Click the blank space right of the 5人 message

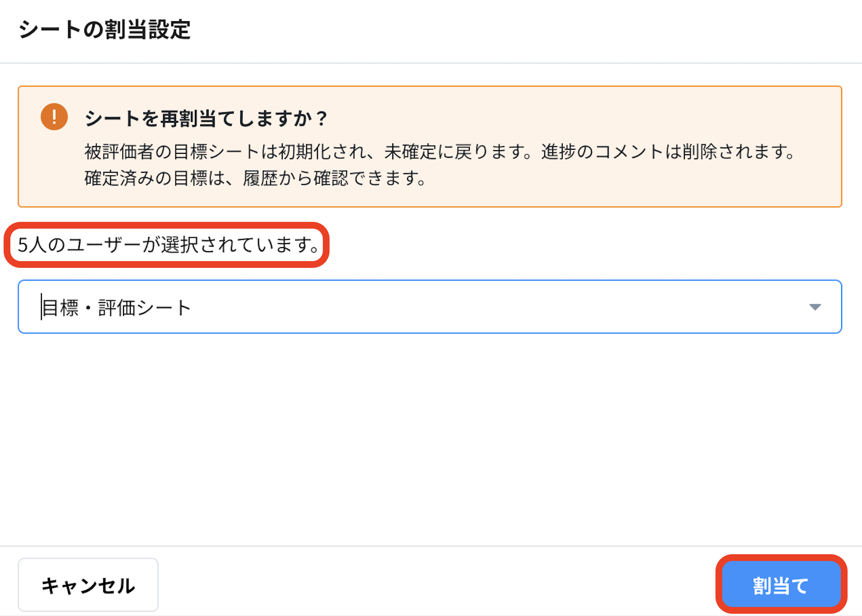click(x=586, y=245)
